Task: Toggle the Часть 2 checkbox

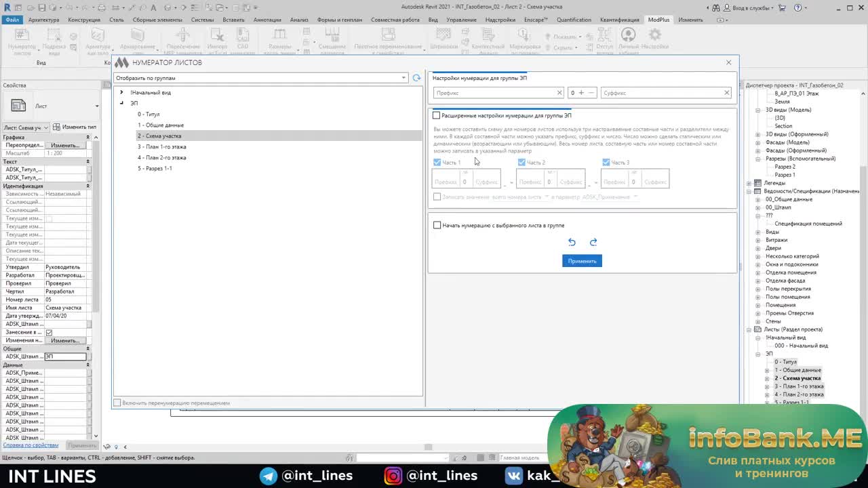Action: tap(521, 163)
